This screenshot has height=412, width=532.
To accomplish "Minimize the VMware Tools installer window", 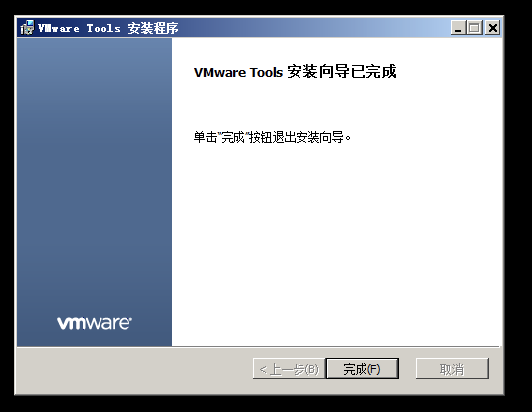I will pos(458,28).
